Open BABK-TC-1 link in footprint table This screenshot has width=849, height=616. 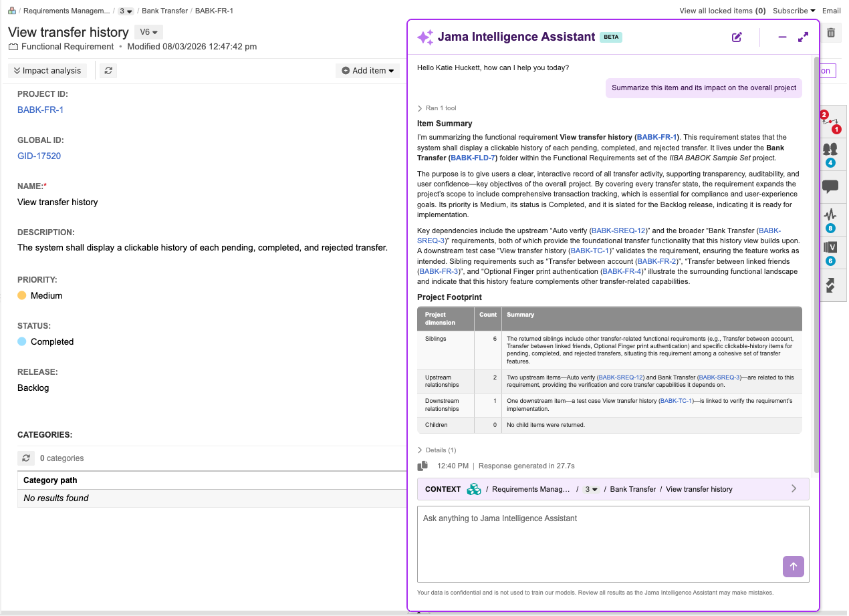(x=676, y=401)
